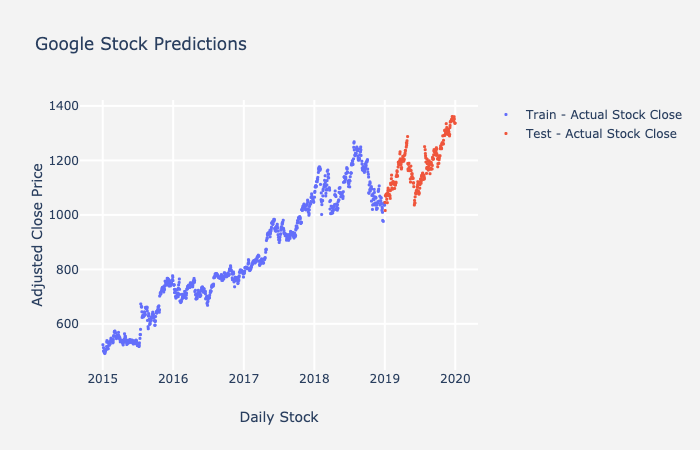The width and height of the screenshot is (700, 450).
Task: Click the 2018 x-axis tick label
Action: (x=314, y=378)
